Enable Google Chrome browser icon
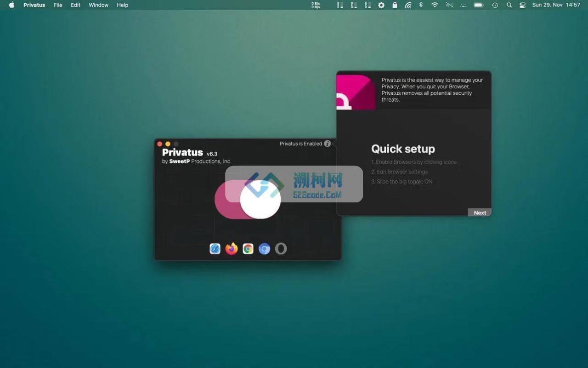This screenshot has width=588, height=368. (x=248, y=249)
